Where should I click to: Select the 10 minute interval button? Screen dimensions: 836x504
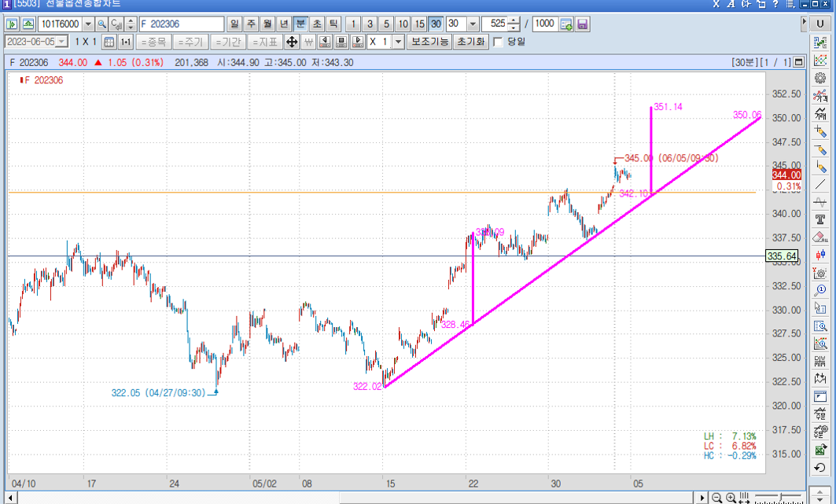click(x=403, y=24)
